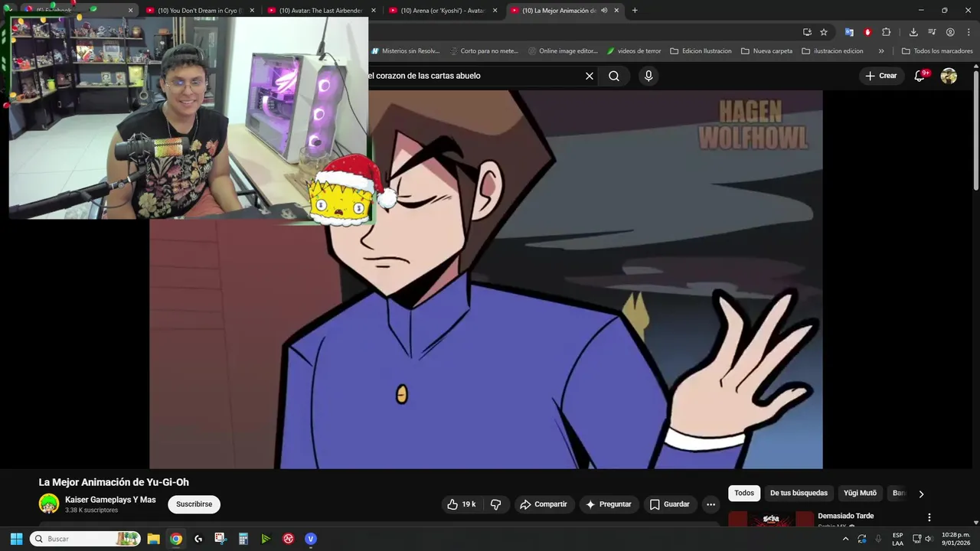Viewport: 980px width, 551px height.
Task: Click the install app icon in address bar
Action: pyautogui.click(x=807, y=32)
